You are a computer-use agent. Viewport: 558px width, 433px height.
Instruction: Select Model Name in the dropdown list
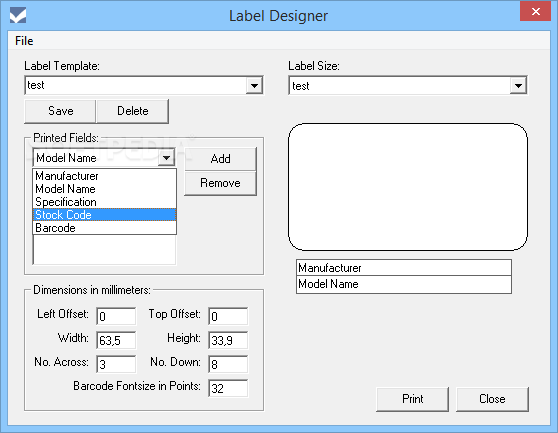(105, 189)
